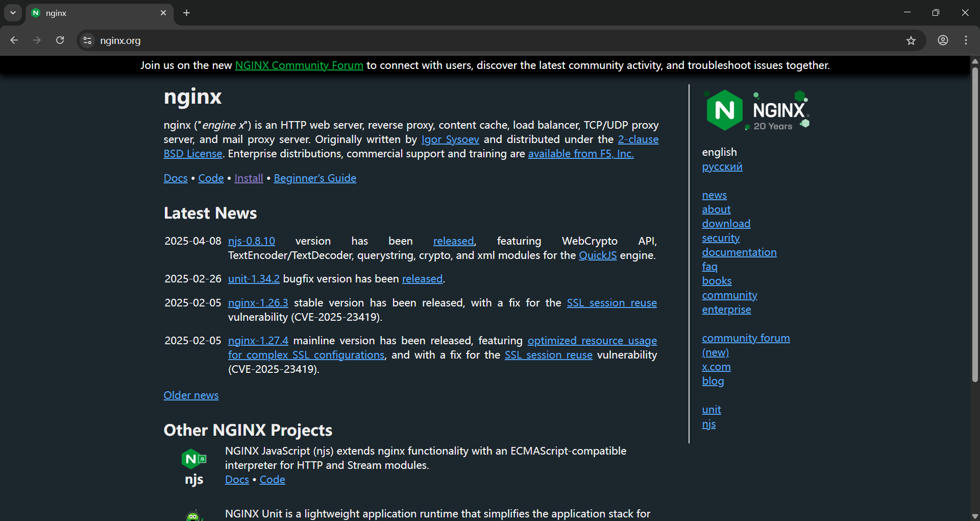Click the browser back arrow
The image size is (980, 521).
click(x=14, y=40)
